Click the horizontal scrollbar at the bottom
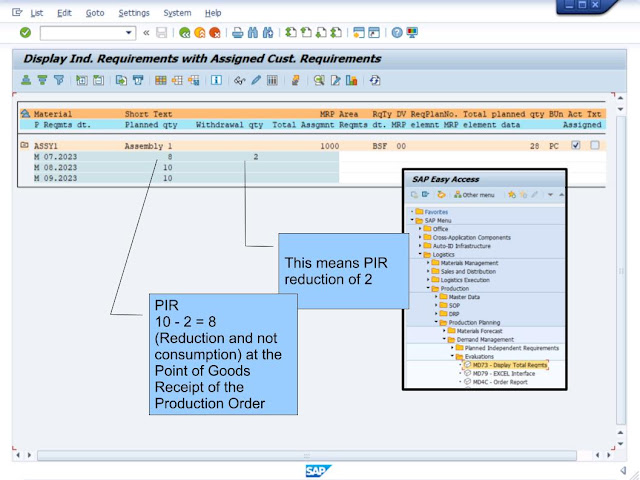Viewport: 640px width, 480px height. [x=307, y=455]
